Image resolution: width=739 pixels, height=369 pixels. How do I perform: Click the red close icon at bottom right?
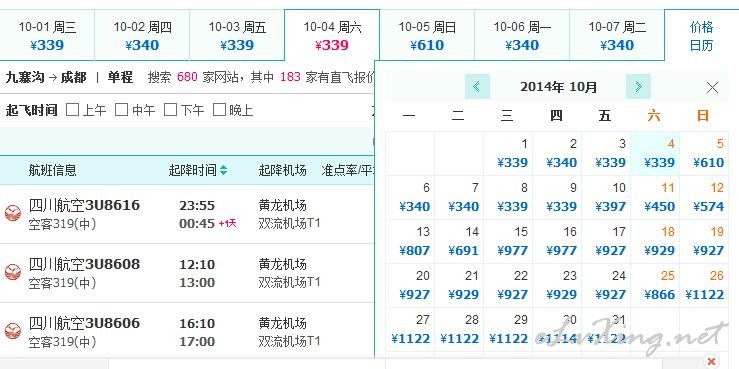click(x=712, y=361)
